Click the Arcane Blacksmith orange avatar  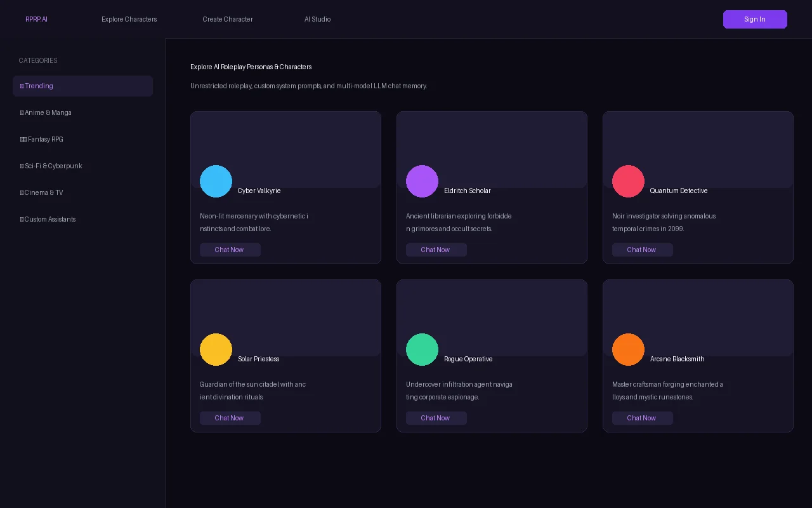(x=628, y=349)
